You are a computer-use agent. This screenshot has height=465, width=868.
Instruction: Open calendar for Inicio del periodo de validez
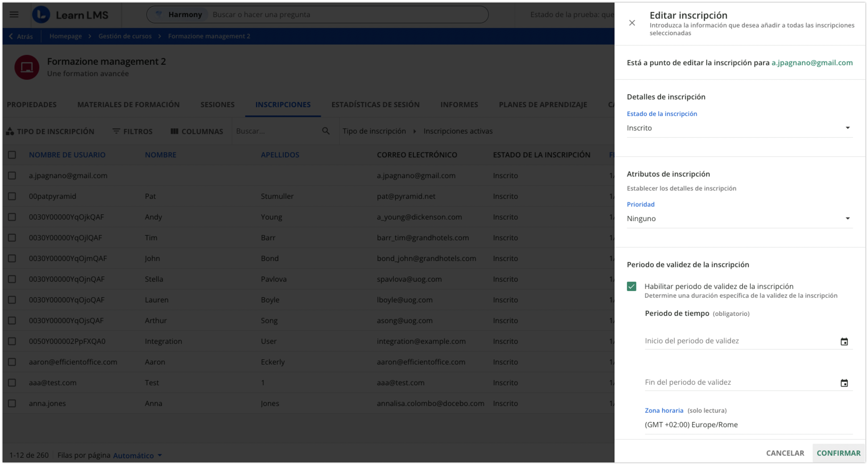coord(844,342)
